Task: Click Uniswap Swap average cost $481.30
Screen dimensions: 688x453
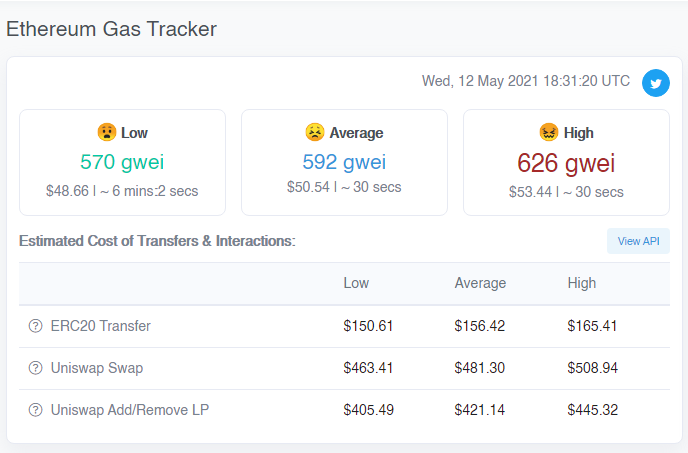Action: (480, 368)
